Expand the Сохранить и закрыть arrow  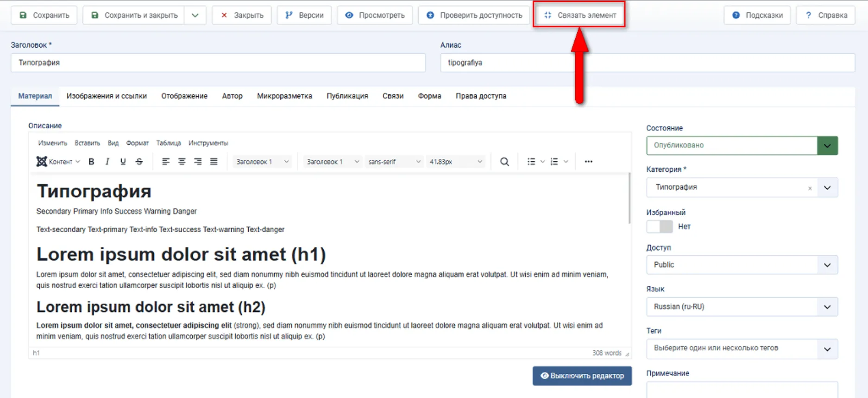(x=195, y=15)
